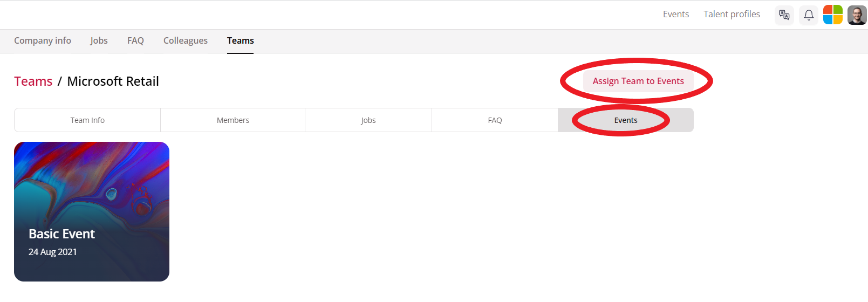
Task: Open Talent profiles in top navigation
Action: (732, 14)
